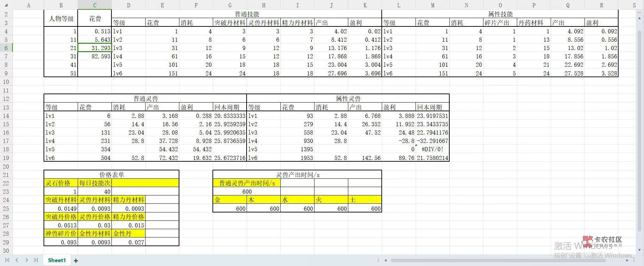
Task: Click the vertical scrollbar down arrow
Action: [639, 250]
